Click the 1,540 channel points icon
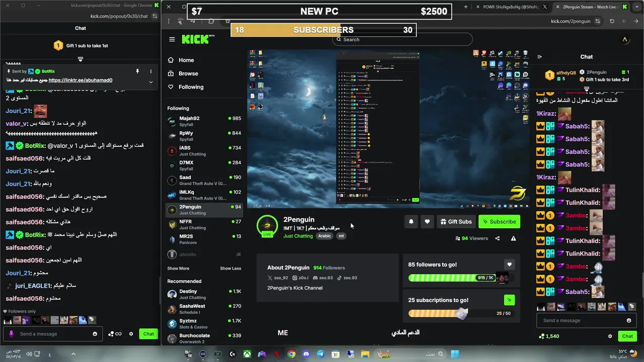 click(x=542, y=336)
